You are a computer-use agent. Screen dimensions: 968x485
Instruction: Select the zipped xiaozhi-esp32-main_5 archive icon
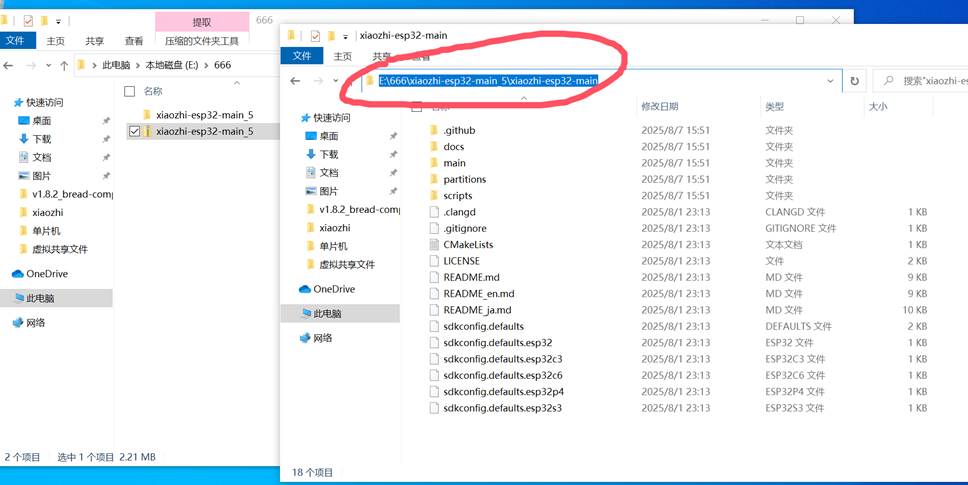point(147,131)
